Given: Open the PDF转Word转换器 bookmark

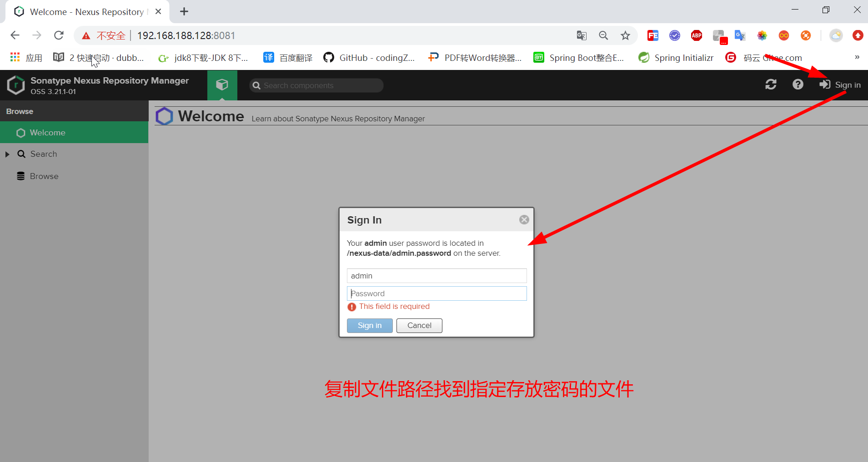Looking at the screenshot, I should tap(475, 58).
